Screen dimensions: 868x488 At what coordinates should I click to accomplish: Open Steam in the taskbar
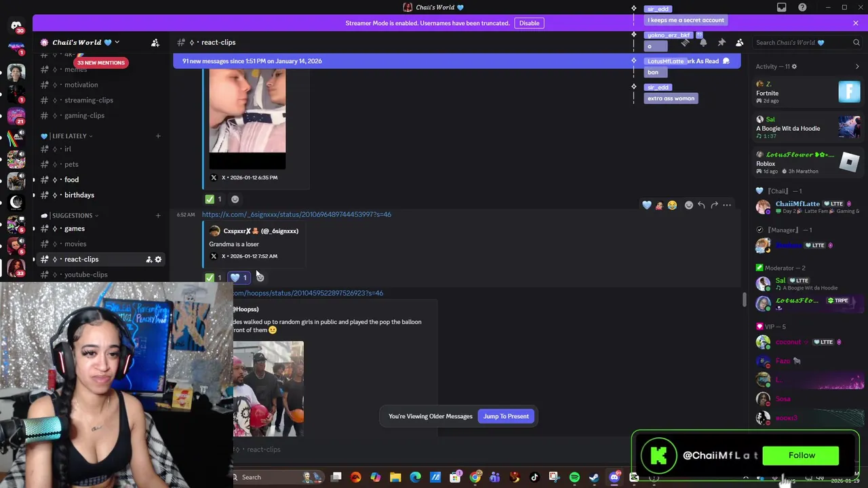[594, 477]
